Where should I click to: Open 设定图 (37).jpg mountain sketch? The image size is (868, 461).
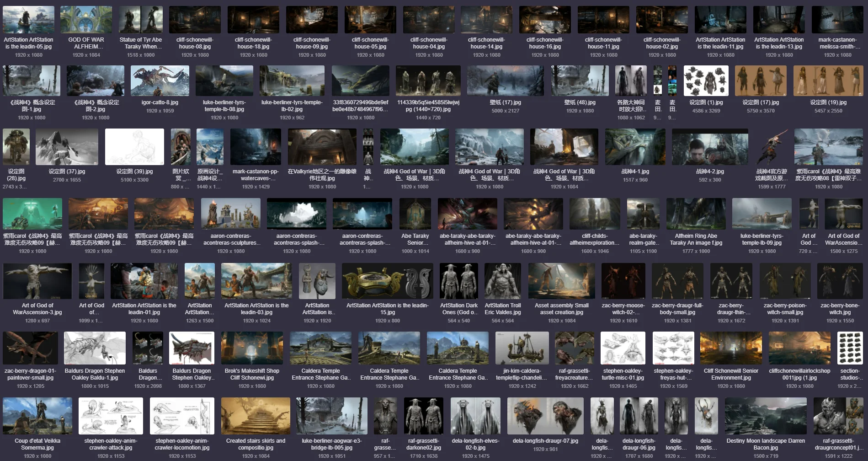67,147
